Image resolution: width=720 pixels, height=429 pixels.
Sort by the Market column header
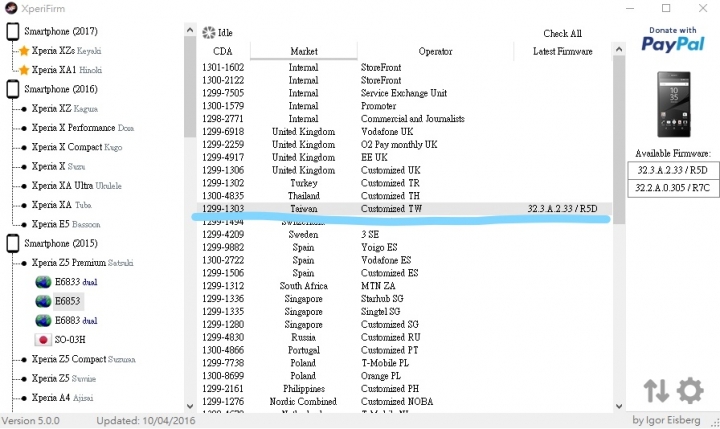tap(303, 51)
